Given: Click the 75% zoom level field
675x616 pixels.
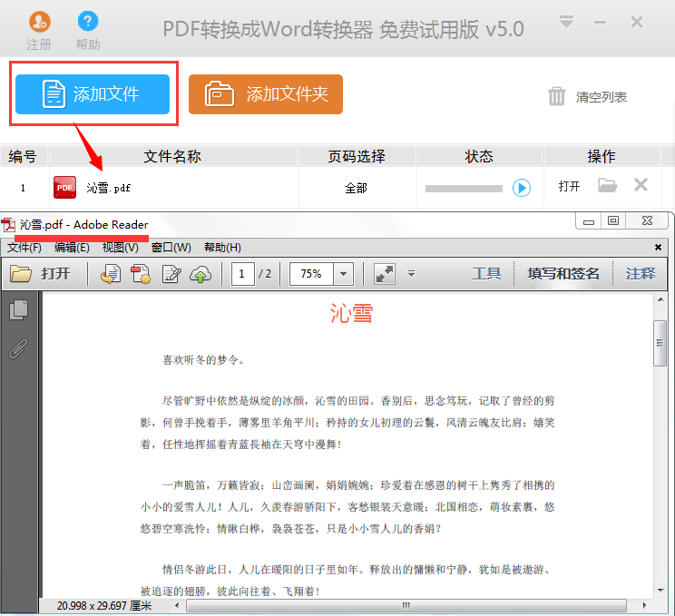Looking at the screenshot, I should (311, 274).
